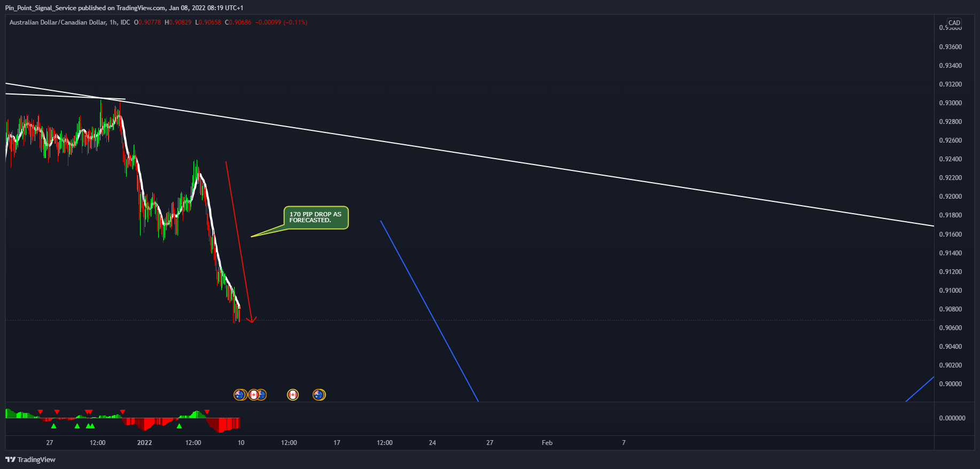This screenshot has height=469, width=980.
Task: Click price label 0.90800 on axis
Action: point(950,309)
